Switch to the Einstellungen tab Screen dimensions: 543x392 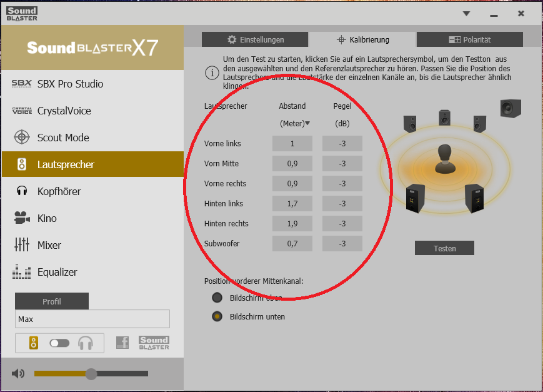tap(255, 39)
